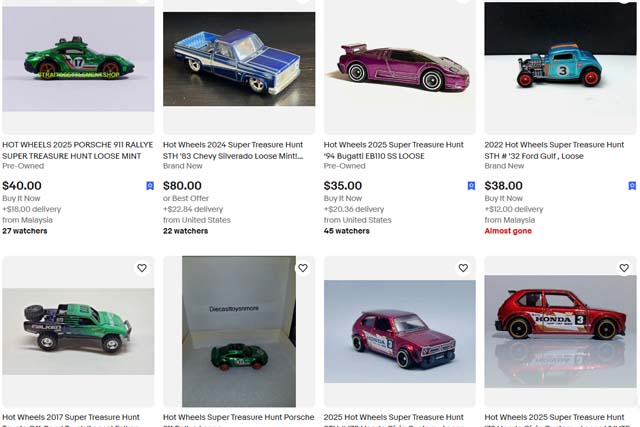This screenshot has width=640, height=427.
Task: Add the green Baja truck to watchlist
Action: tap(142, 268)
